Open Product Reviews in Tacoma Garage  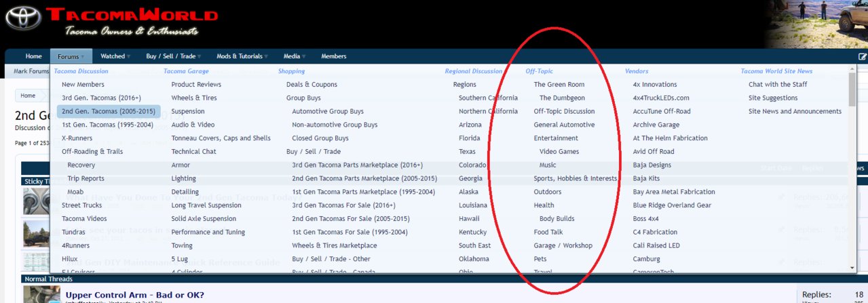[x=196, y=85]
